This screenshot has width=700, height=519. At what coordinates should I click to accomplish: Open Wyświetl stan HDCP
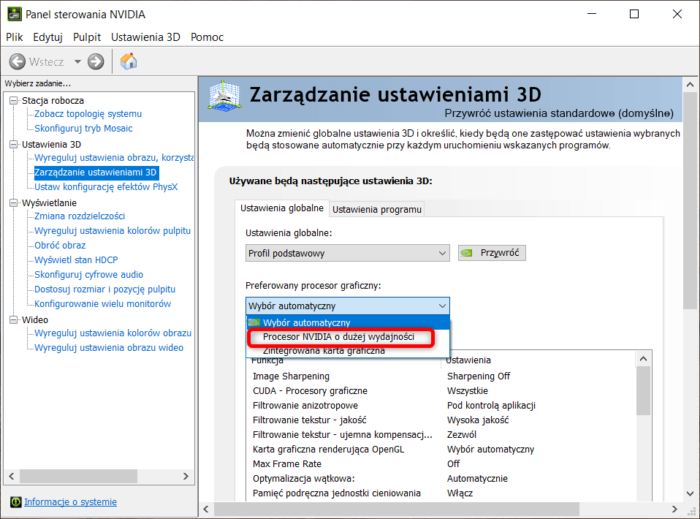click(x=76, y=260)
